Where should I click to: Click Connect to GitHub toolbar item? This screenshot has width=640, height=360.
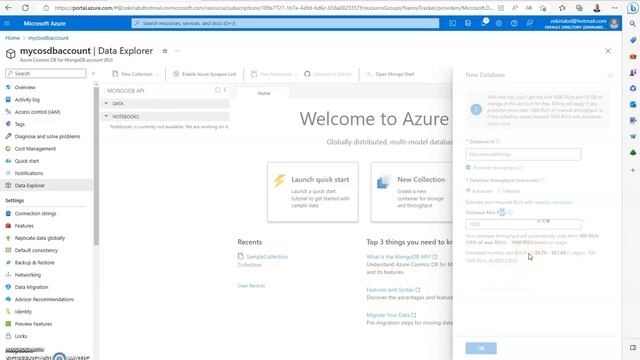click(328, 74)
